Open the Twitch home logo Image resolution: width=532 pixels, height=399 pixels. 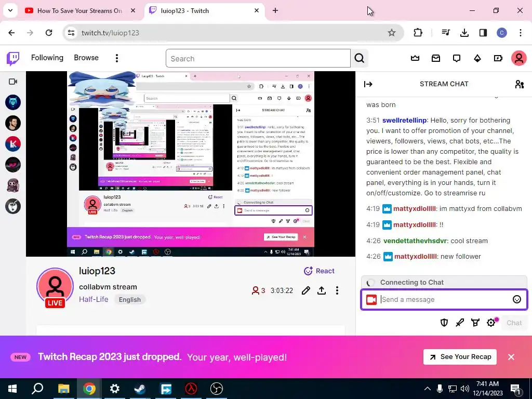pos(13,58)
